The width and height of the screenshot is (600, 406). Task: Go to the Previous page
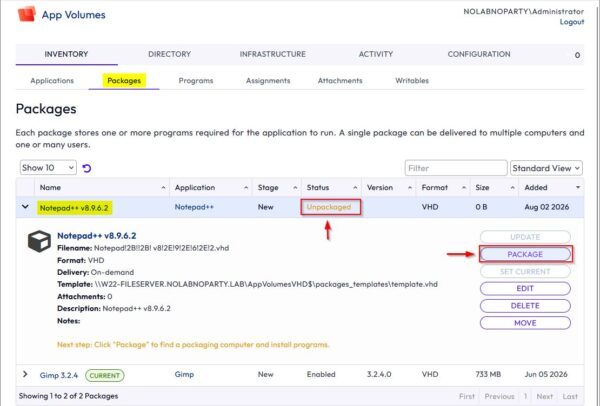(x=499, y=396)
